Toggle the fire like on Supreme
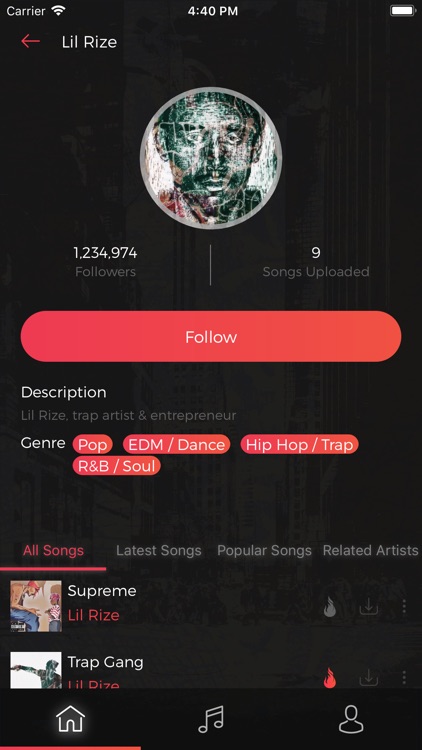The height and width of the screenshot is (750, 422). pos(330,607)
